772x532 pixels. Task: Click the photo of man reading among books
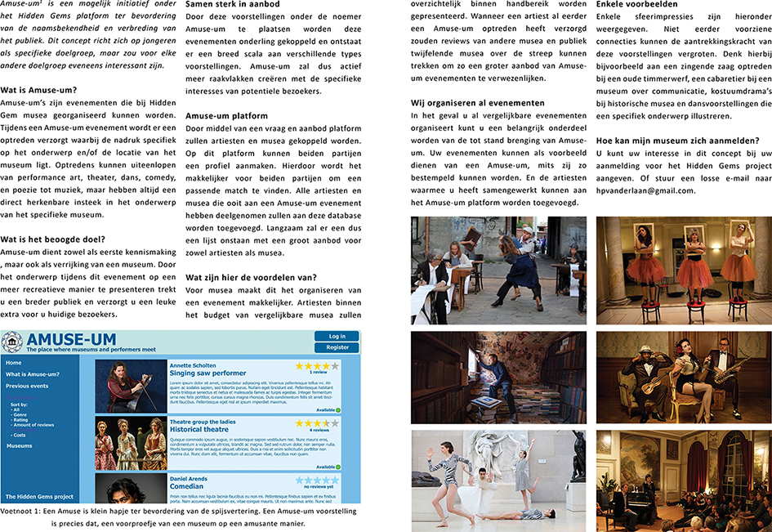click(x=499, y=378)
